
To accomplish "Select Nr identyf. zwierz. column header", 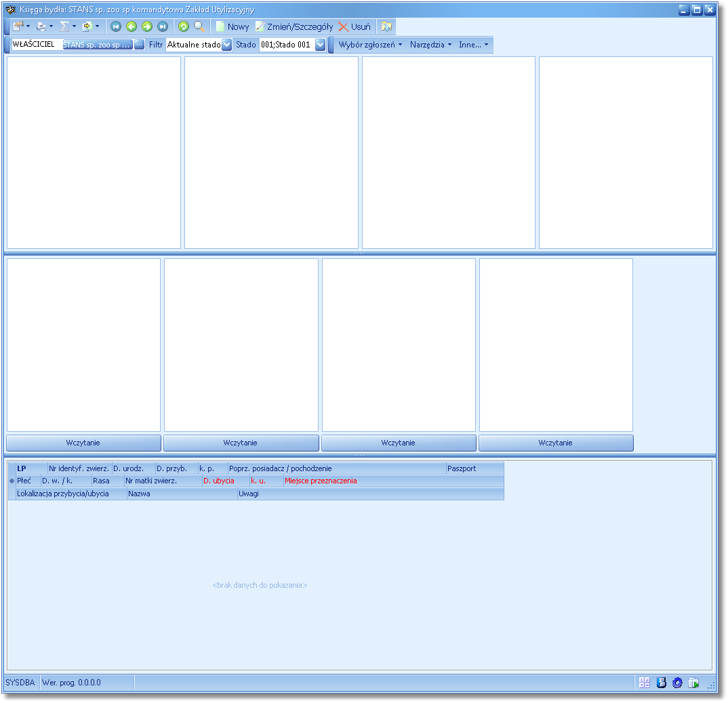I will click(x=79, y=468).
